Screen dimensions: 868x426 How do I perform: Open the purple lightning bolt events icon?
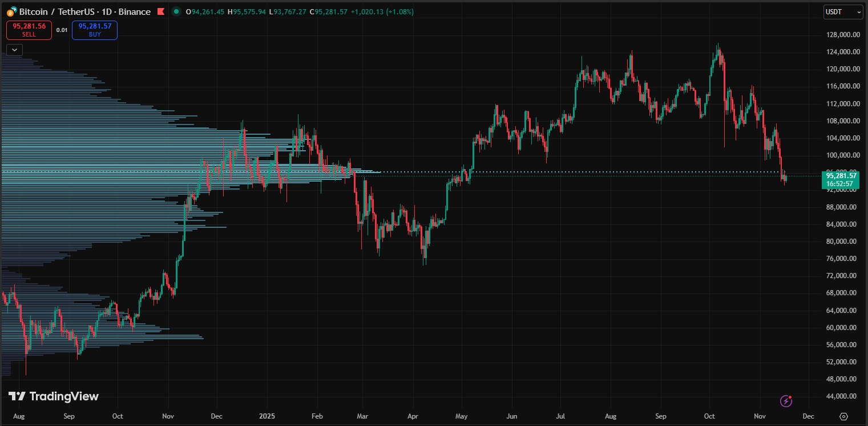tap(786, 401)
